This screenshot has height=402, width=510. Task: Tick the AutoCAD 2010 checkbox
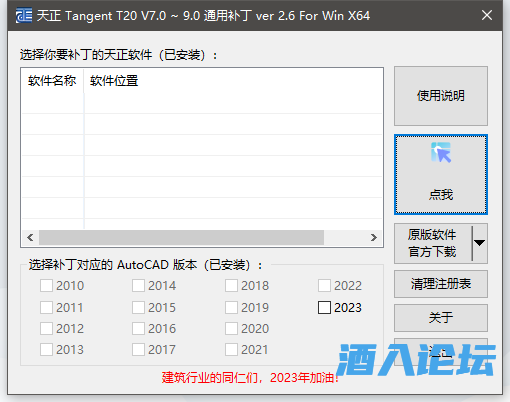pyautogui.click(x=46, y=286)
